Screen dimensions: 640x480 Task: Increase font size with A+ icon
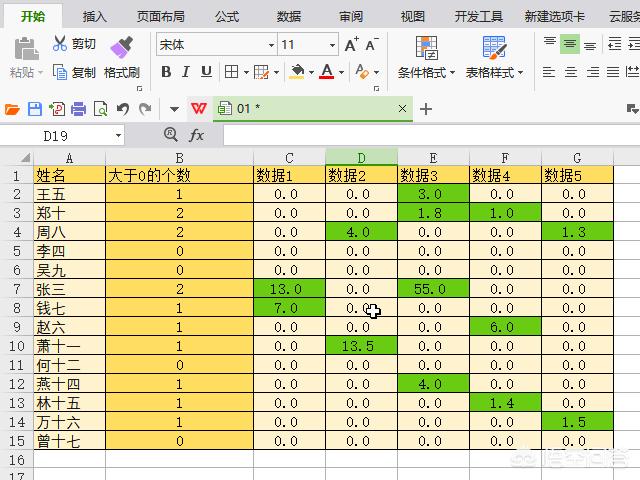pos(351,44)
